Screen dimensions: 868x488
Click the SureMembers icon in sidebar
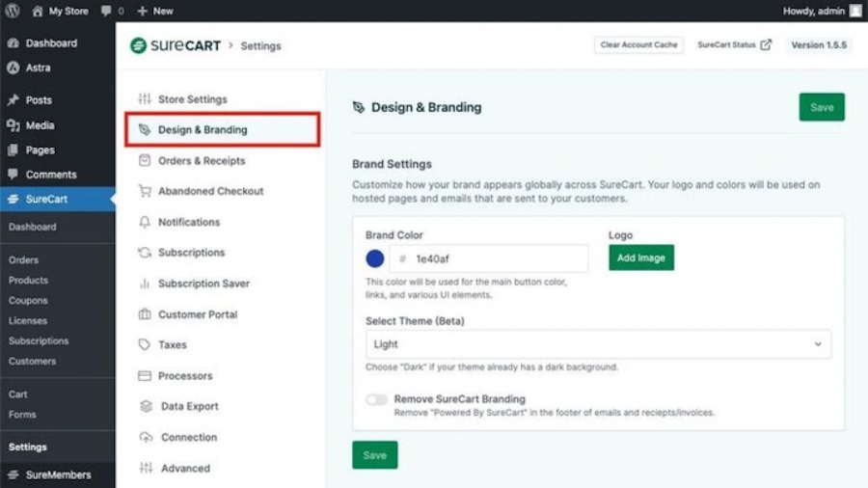[14, 474]
